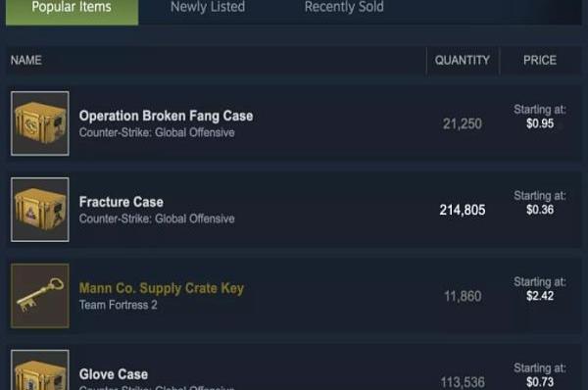Select the $2.42 starting price

tap(540, 296)
